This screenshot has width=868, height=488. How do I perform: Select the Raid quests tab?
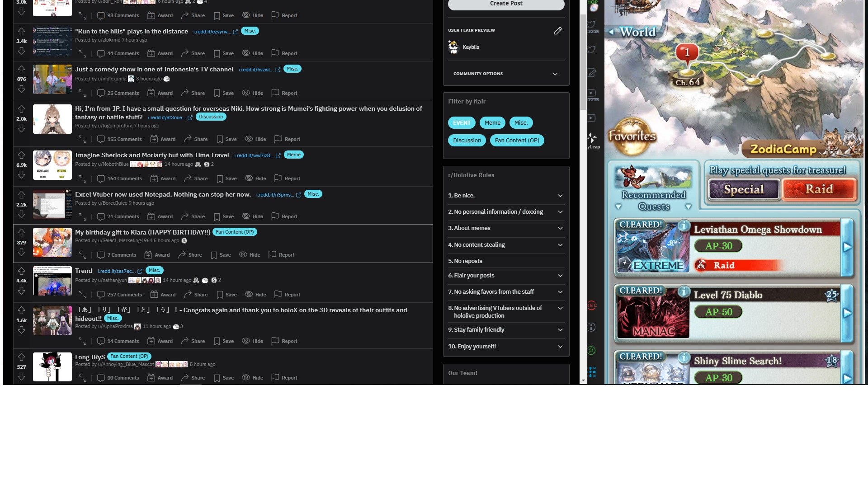click(x=819, y=189)
